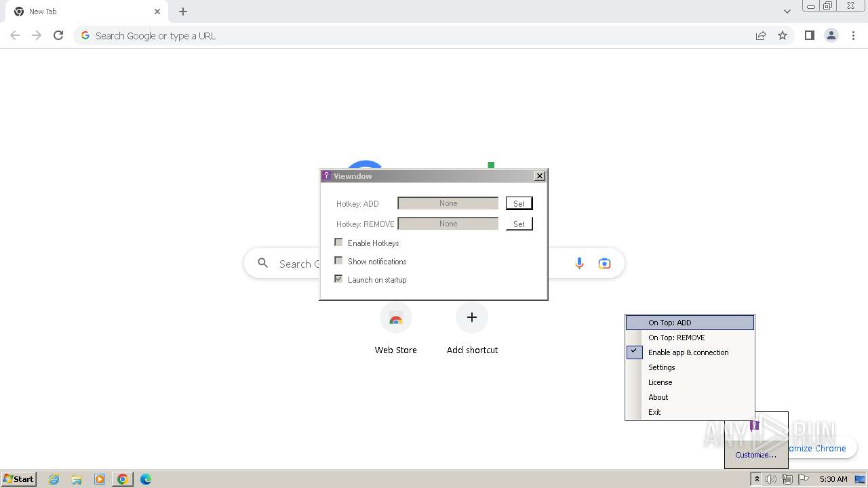
Task: Click the Viewndow tray icon in overflow
Action: [754, 426]
